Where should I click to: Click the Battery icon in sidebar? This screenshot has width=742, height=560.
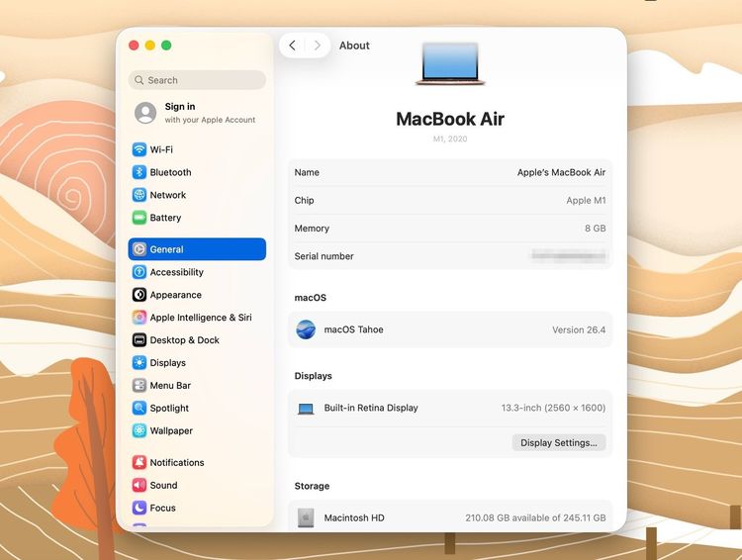coord(139,218)
